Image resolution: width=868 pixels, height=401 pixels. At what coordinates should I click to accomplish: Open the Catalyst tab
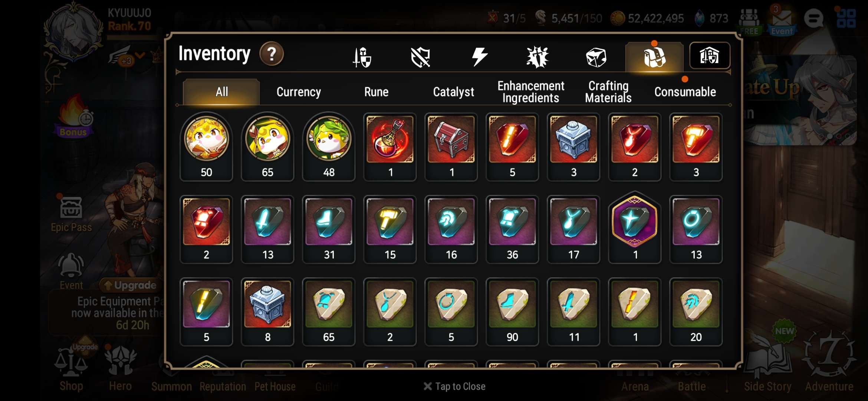(x=453, y=92)
